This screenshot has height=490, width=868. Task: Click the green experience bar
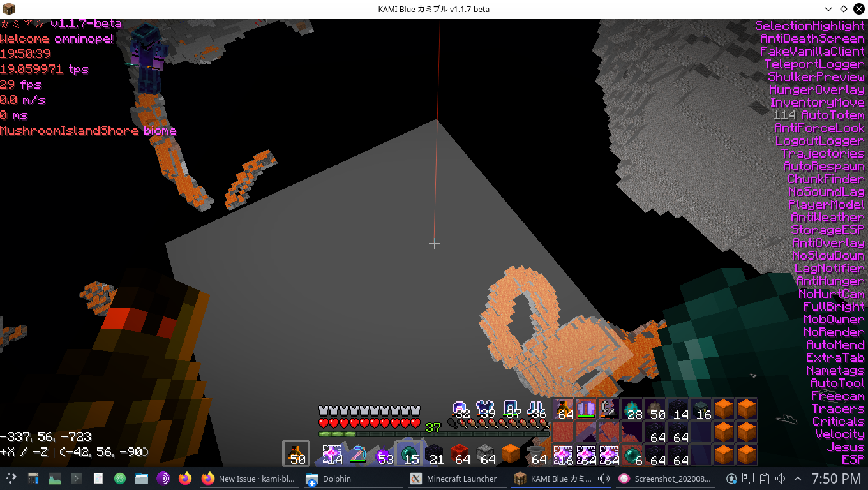pos(434,434)
